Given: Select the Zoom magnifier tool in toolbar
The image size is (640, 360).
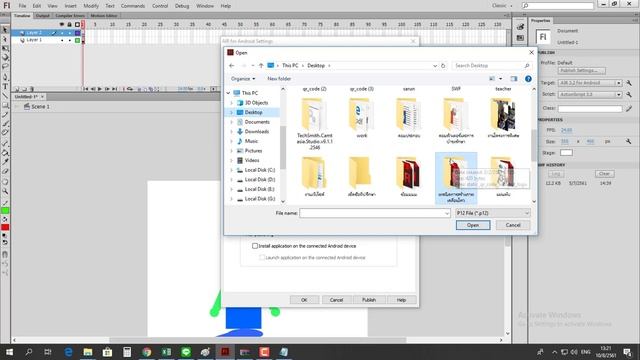Looking at the screenshot, I should click(x=5, y=191).
